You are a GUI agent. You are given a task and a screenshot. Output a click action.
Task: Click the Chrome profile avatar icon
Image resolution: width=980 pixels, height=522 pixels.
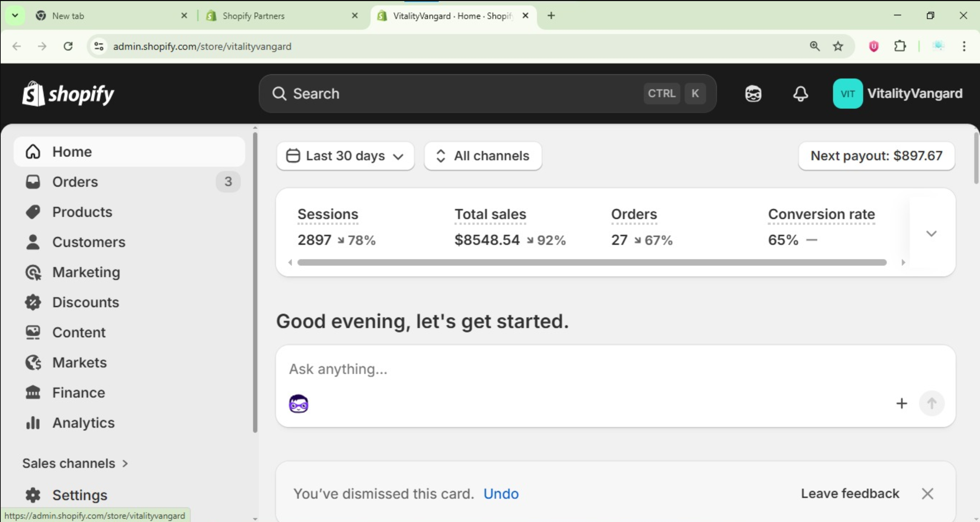coord(938,46)
